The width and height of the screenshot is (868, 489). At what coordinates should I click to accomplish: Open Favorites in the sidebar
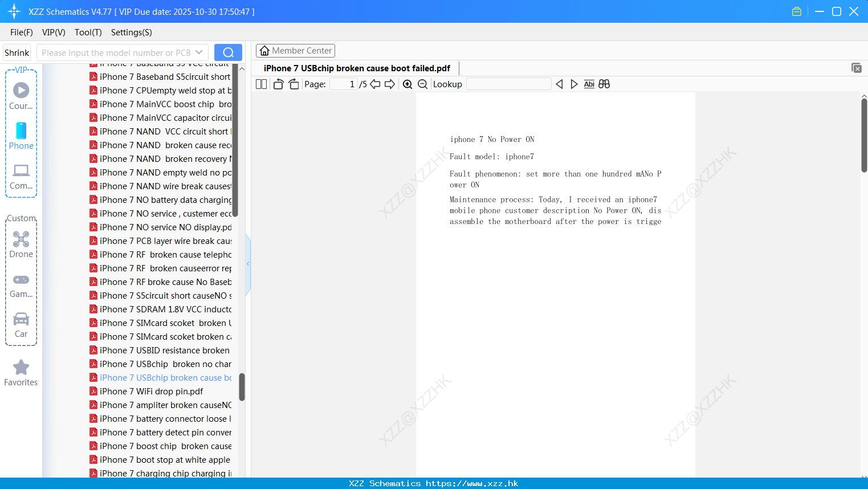click(x=21, y=373)
